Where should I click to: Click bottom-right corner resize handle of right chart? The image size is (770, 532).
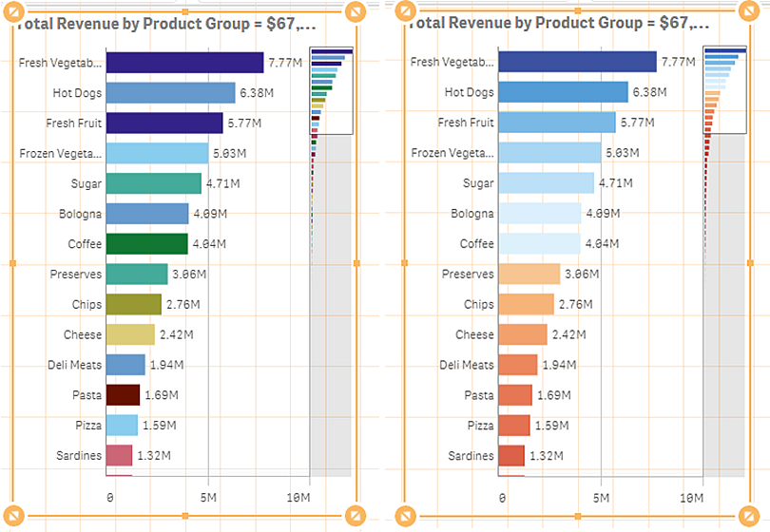749,516
